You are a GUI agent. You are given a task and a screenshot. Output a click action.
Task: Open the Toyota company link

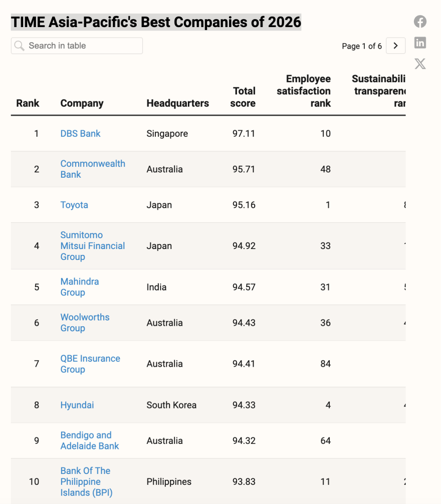point(74,205)
